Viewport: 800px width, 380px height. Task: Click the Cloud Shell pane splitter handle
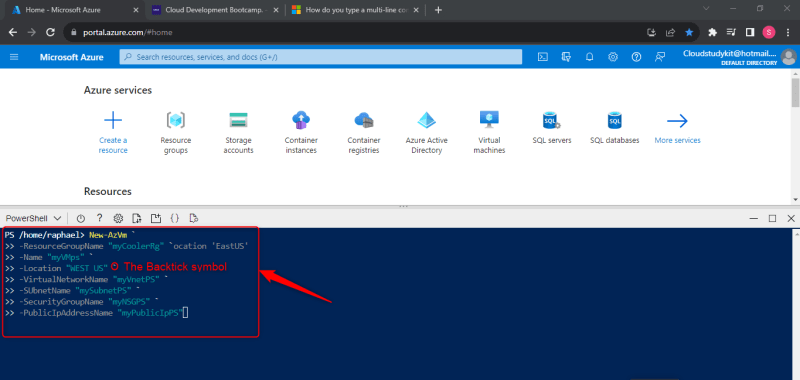click(x=403, y=206)
